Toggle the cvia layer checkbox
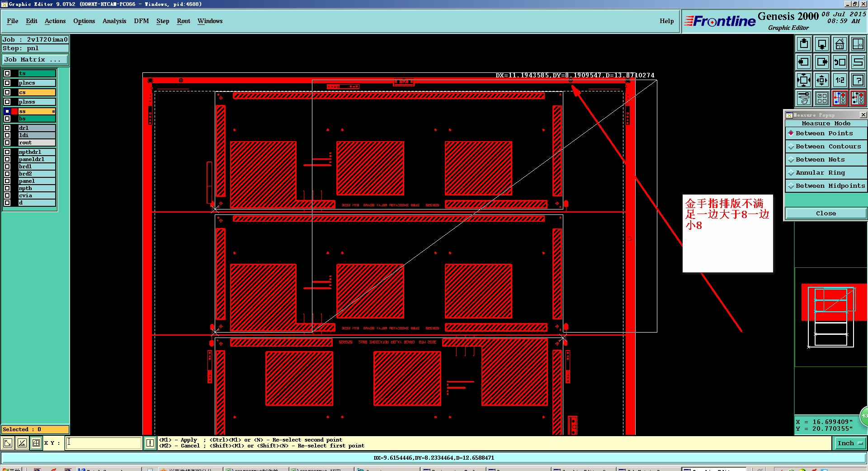Viewport: 868px width, 471px height. click(x=7, y=195)
